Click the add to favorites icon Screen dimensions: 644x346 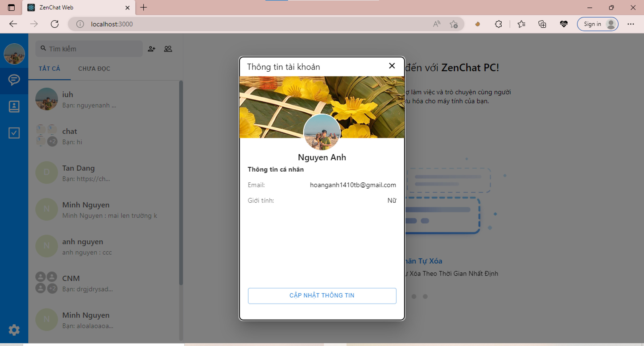click(x=454, y=24)
